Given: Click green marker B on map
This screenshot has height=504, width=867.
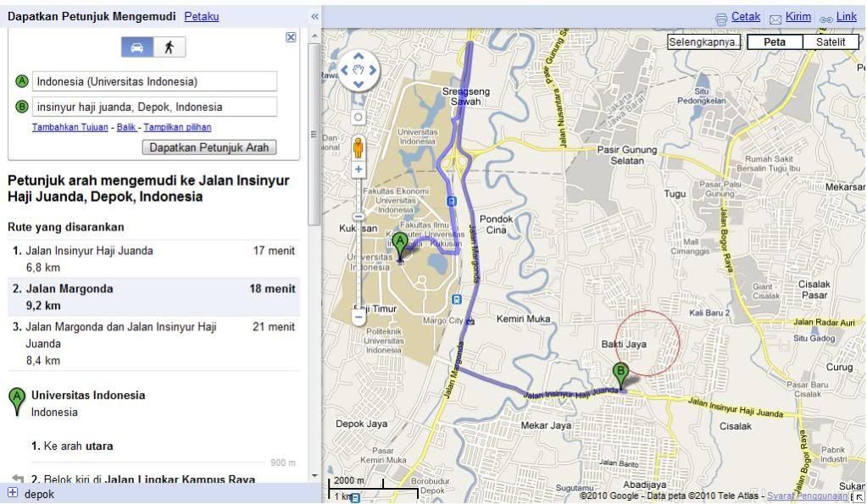Looking at the screenshot, I should point(620,373).
